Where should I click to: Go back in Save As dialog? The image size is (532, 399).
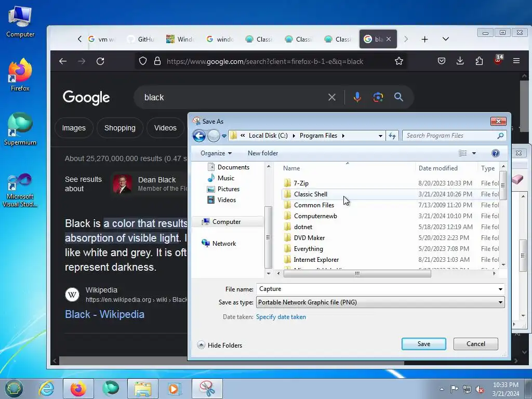click(x=199, y=136)
